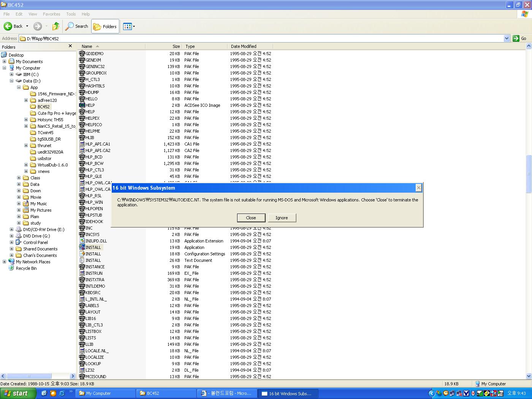Select the LZ32 file icon

click(x=82, y=370)
